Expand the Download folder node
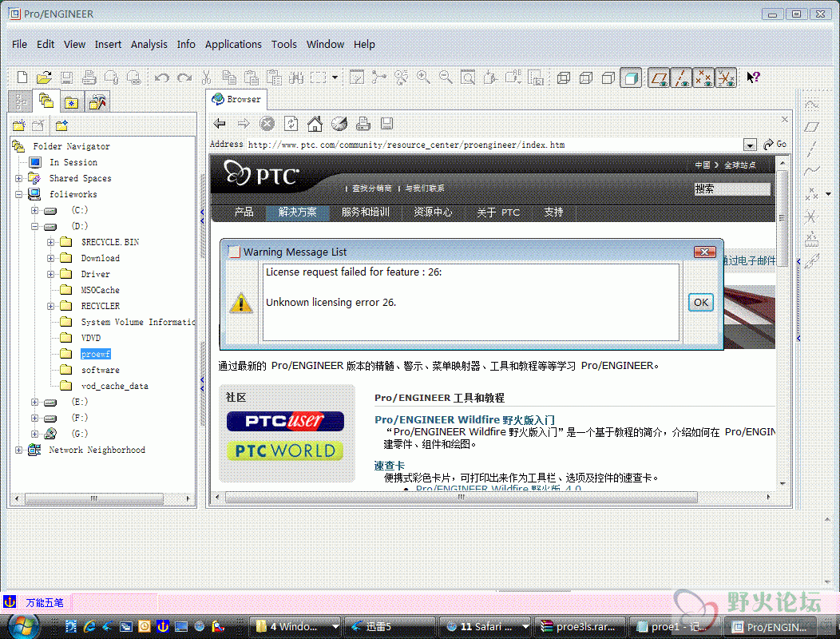Image resolution: width=840 pixels, height=639 pixels. click(51, 258)
